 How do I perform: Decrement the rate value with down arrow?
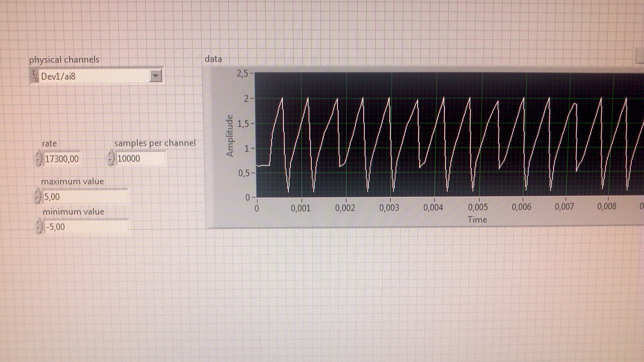[x=38, y=162]
